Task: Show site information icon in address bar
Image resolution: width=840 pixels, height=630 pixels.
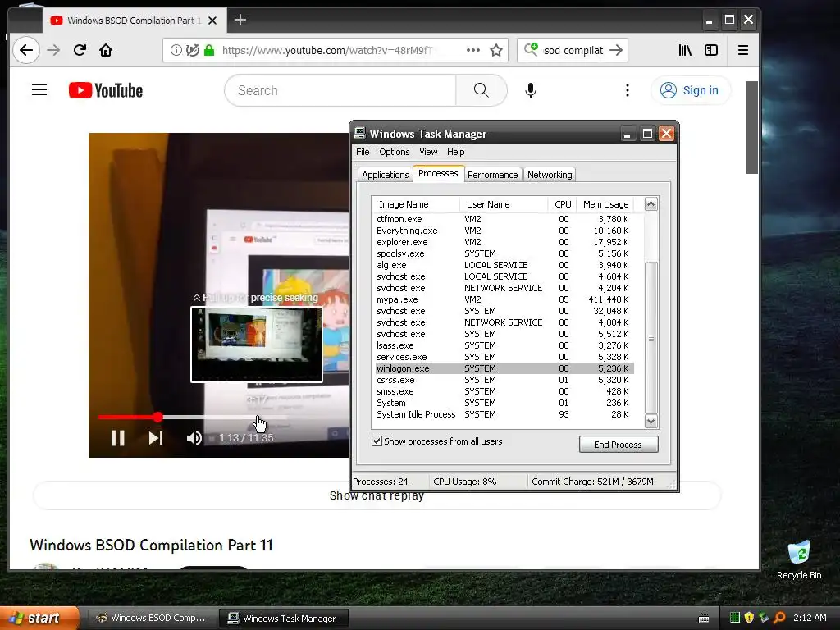Action: [x=176, y=50]
